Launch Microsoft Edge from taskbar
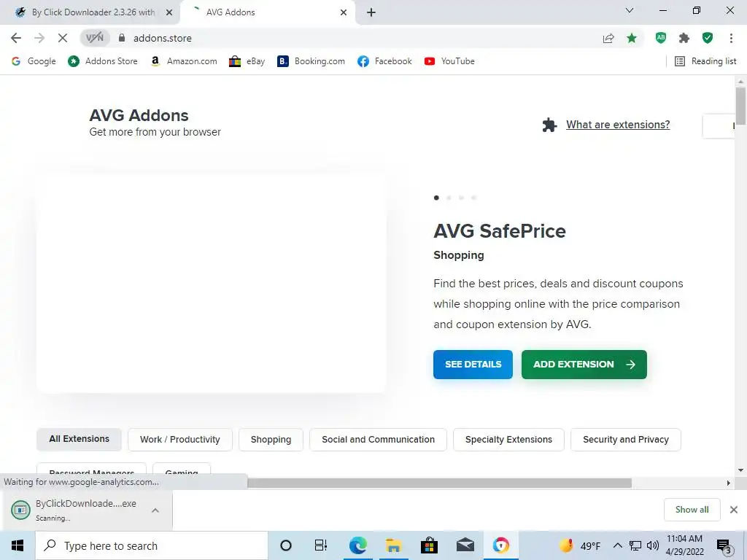The height and width of the screenshot is (560, 747). (357, 545)
